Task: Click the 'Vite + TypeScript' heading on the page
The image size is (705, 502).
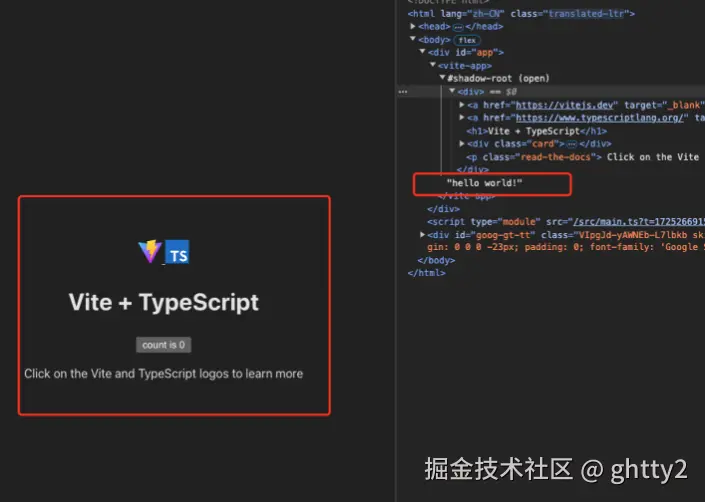Action: 164,302
